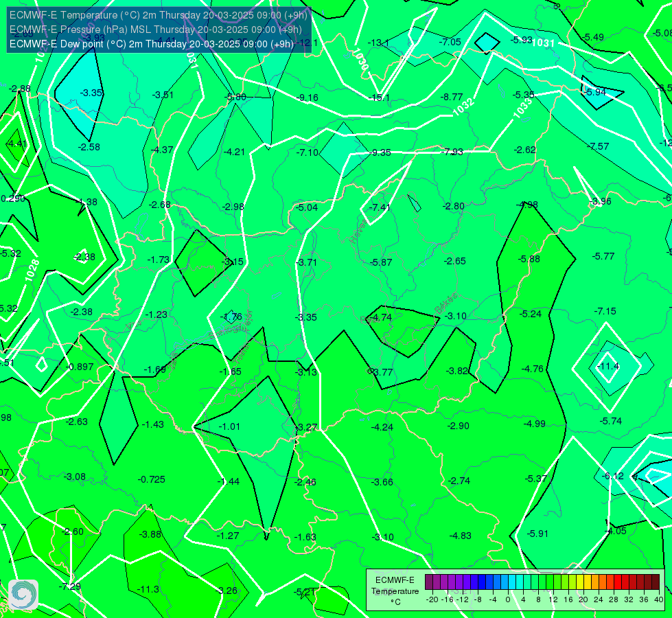Click the 1030 isobar label
The image size is (672, 618).
[360, 59]
